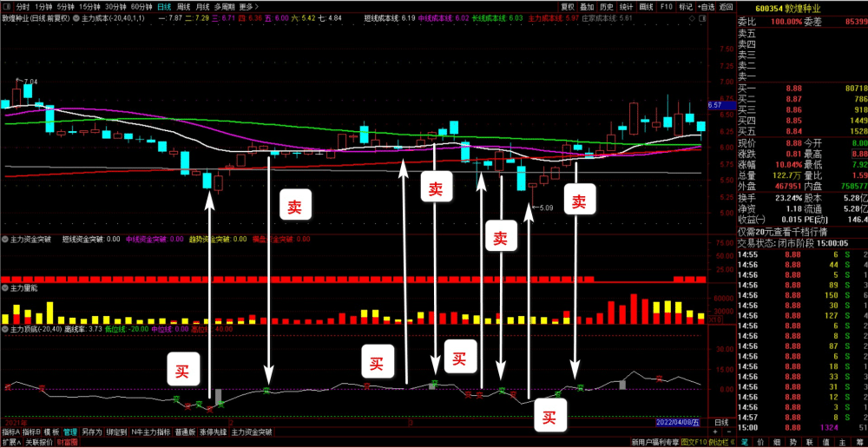Zoom out chart with minus button

click(729, 432)
